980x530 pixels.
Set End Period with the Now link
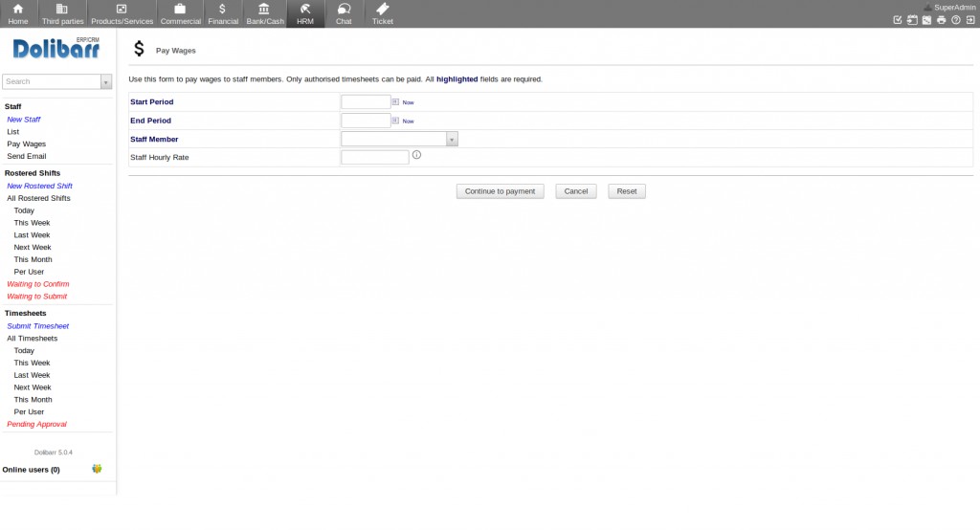(408, 121)
